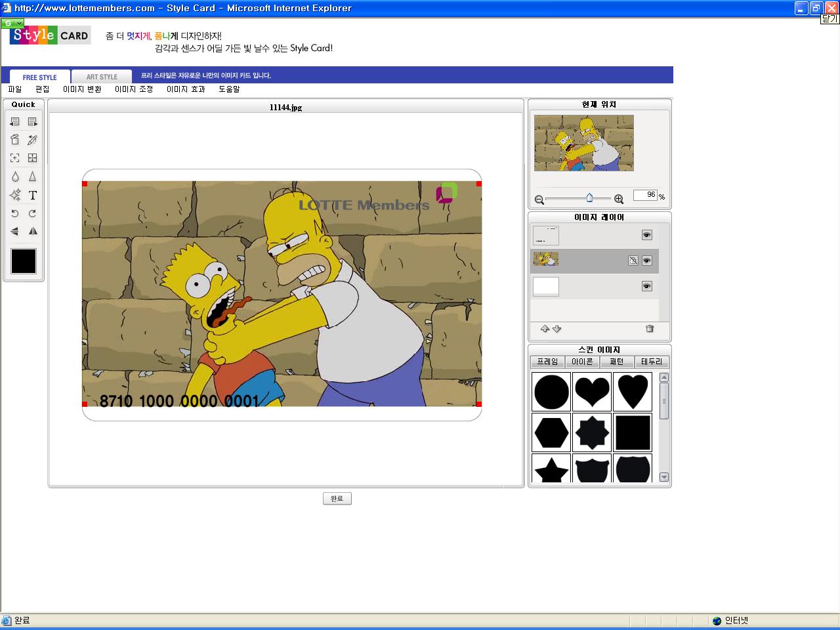Click the 완료 button below canvas

337,499
